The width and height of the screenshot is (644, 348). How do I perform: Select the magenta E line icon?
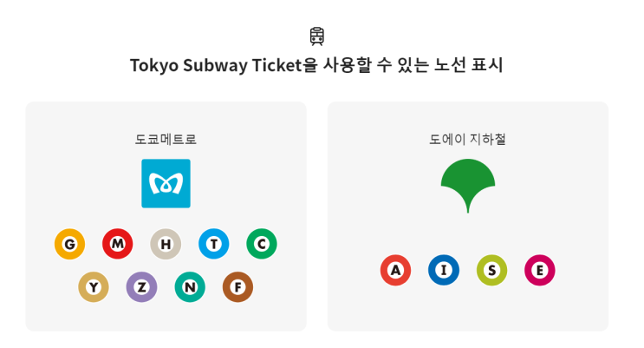[x=539, y=270]
